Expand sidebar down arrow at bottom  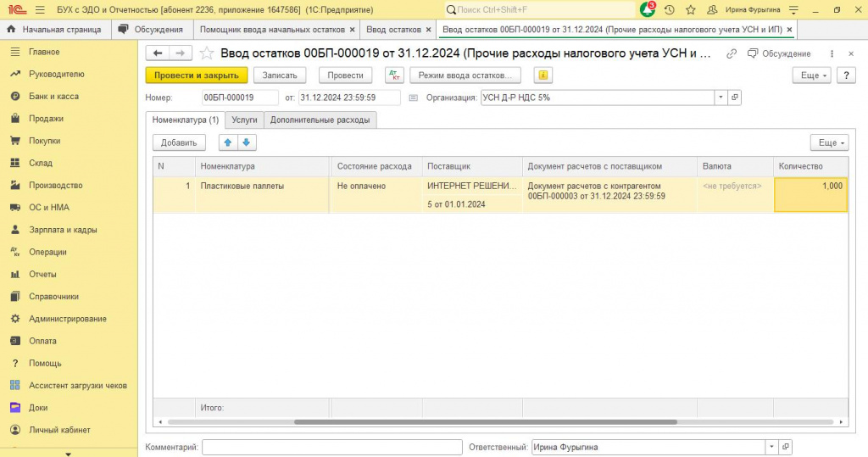[x=69, y=454]
